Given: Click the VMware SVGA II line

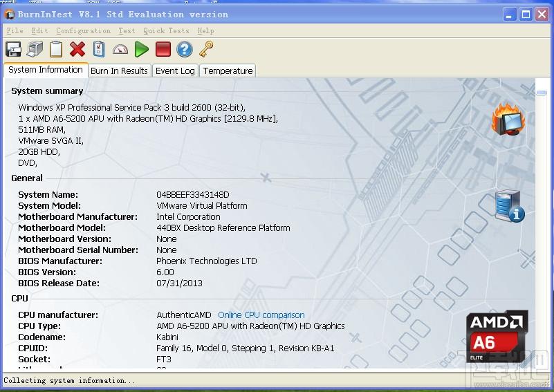Looking at the screenshot, I should click(x=51, y=140).
